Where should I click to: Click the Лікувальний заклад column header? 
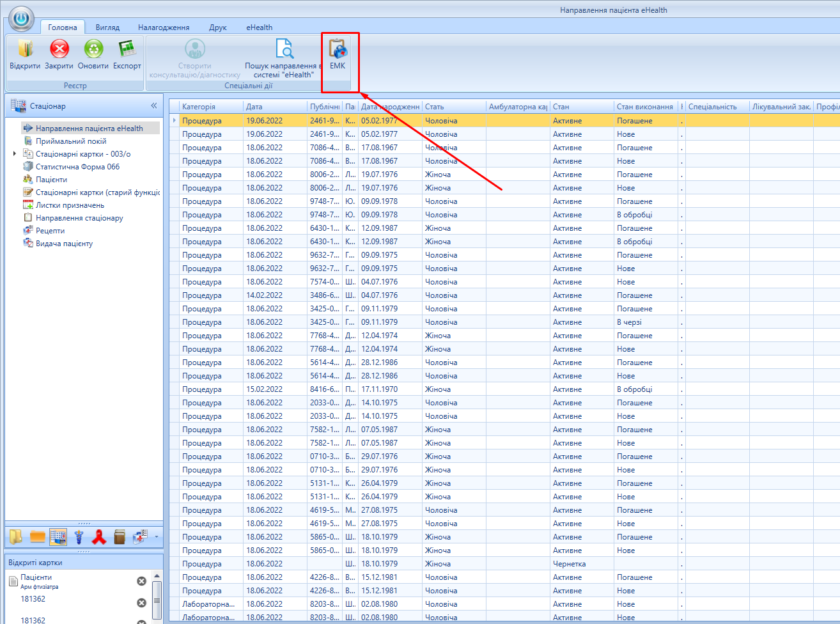click(781, 107)
